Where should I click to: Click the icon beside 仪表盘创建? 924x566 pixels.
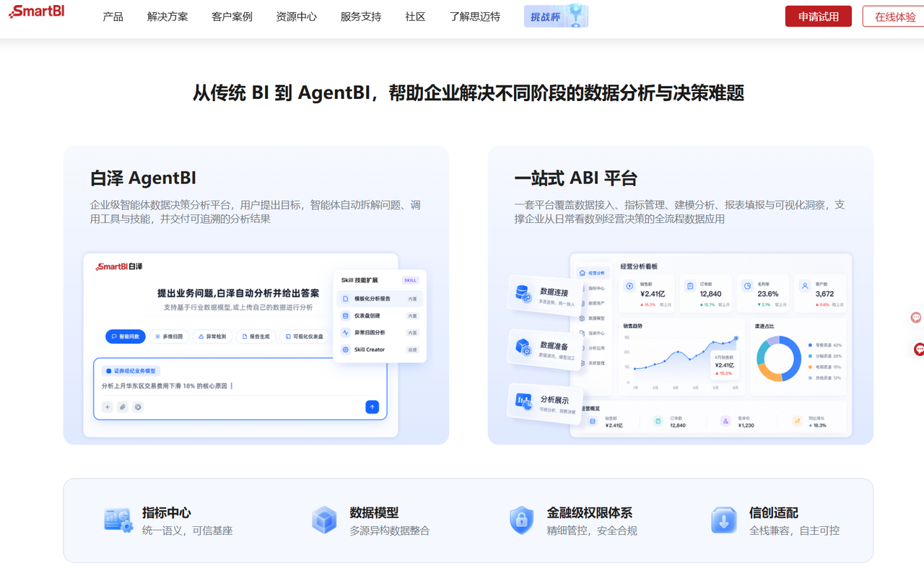coord(346,315)
